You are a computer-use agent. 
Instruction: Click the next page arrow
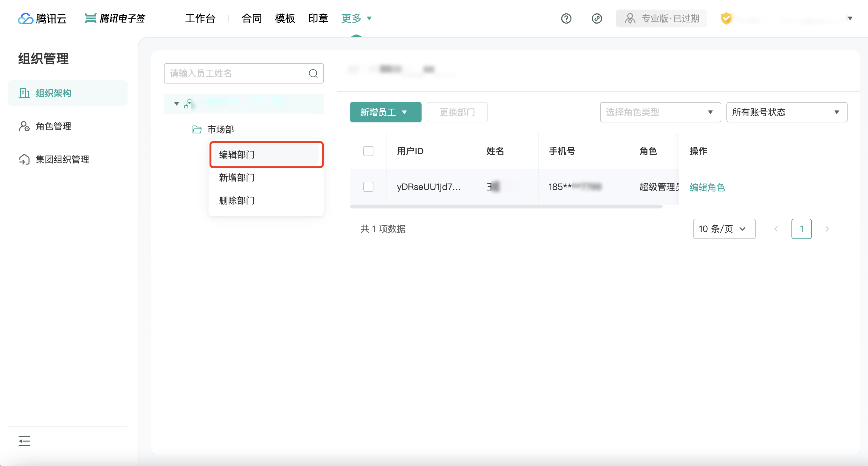tap(827, 229)
